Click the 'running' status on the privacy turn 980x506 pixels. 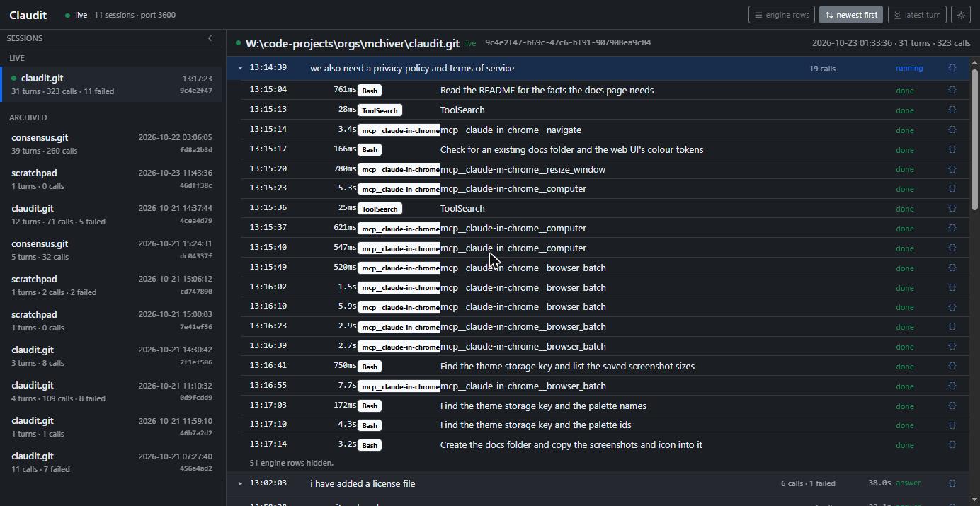tap(909, 69)
